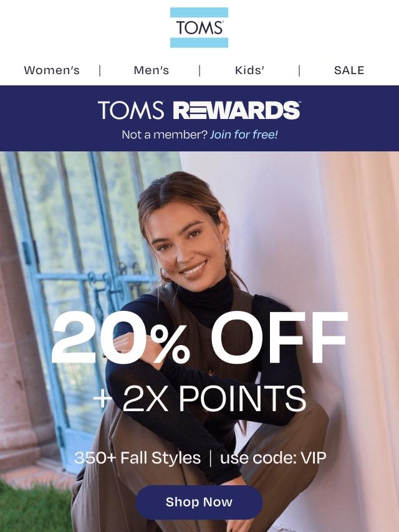Open the Men's category
This screenshot has height=532, width=399.
pyautogui.click(x=151, y=70)
